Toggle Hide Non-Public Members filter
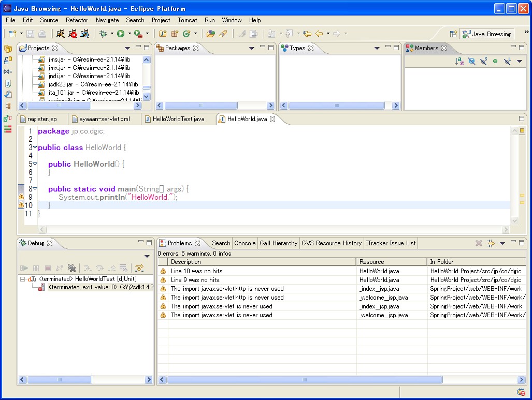This screenshot has height=400, width=532. (x=495, y=62)
